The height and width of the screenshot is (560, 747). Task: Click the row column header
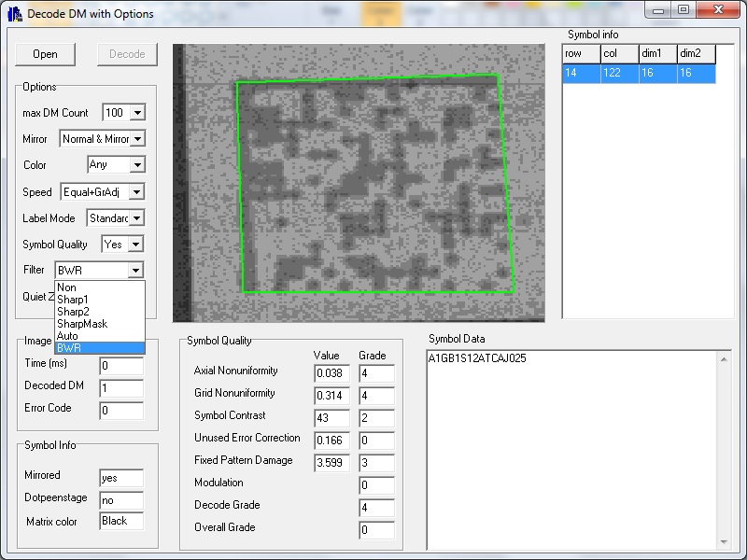click(x=581, y=54)
